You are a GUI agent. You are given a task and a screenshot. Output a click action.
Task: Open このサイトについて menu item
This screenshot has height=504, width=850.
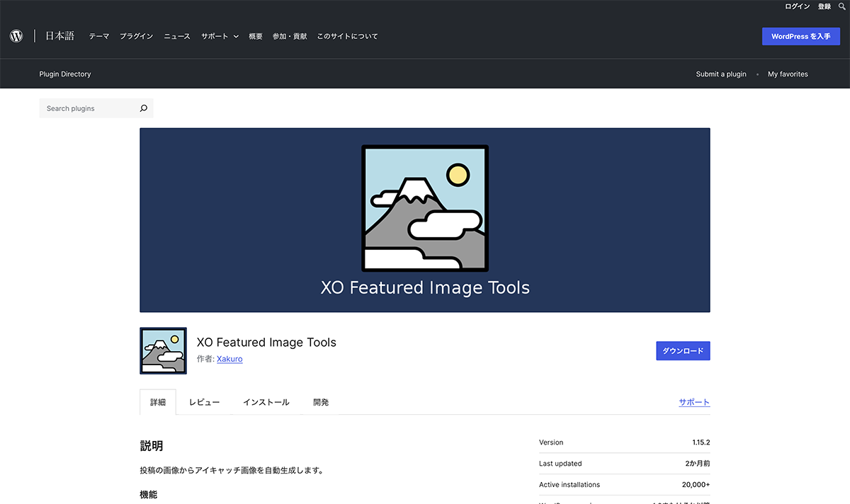[347, 36]
